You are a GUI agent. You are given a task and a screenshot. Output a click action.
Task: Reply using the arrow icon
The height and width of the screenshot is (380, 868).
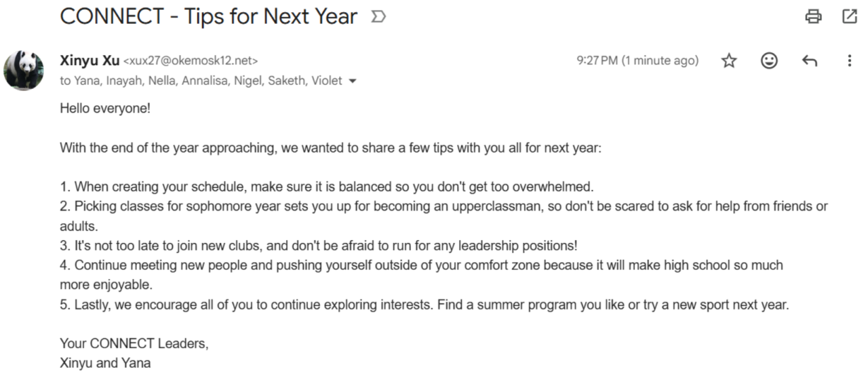(809, 61)
